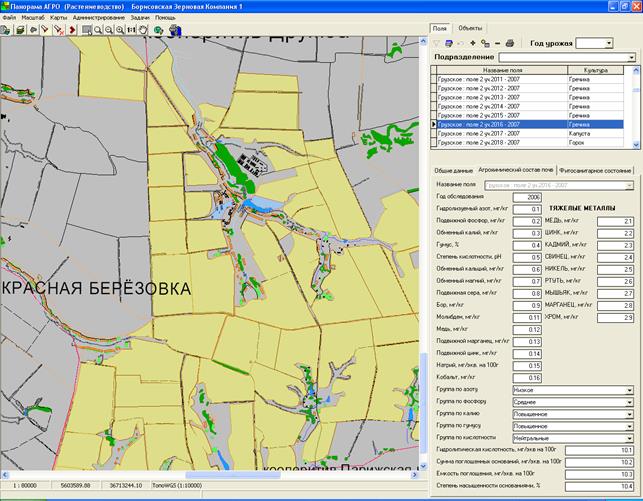Image resolution: width=643 pixels, height=501 pixels.
Task: Click the Гумус, % input field
Action: [x=527, y=245]
